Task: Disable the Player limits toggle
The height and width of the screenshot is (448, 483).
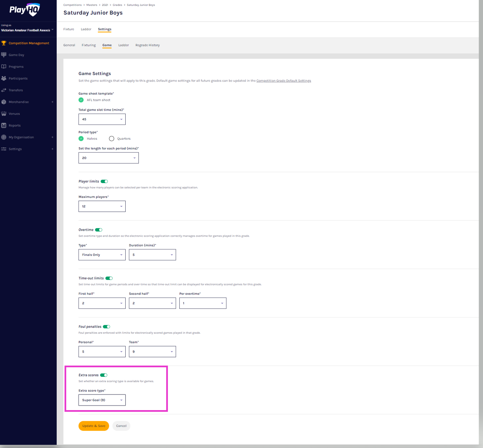Action: (x=104, y=181)
